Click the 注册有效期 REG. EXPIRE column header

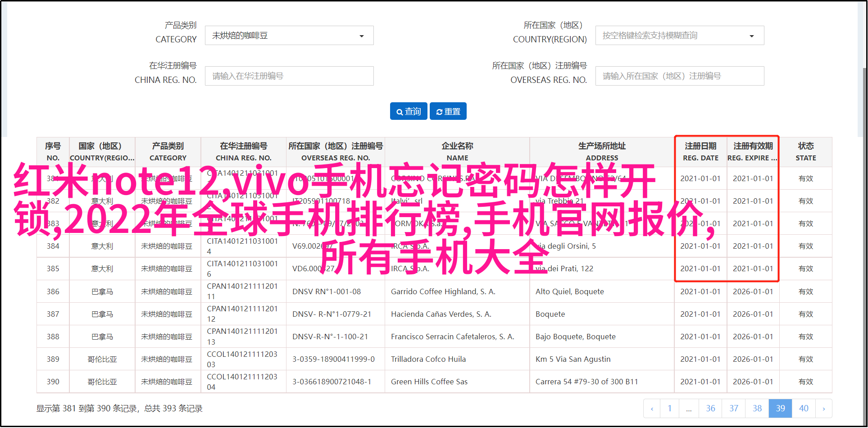[753, 152]
